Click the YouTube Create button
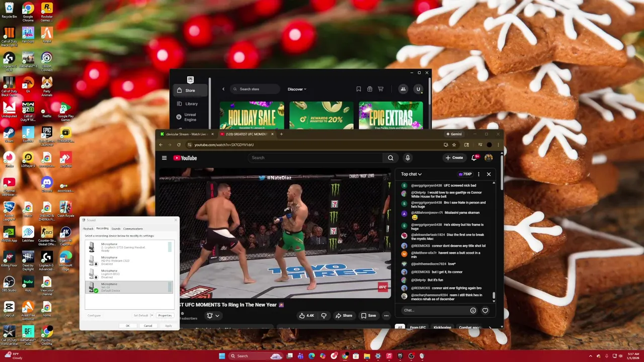Image resolution: width=644 pixels, height=362 pixels. coord(454,158)
